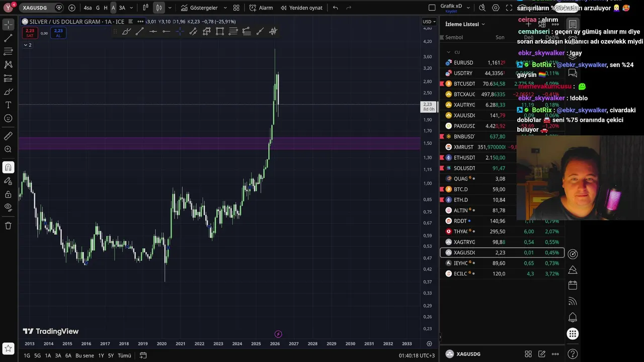Open notifications bell in right sidebar
The width and height of the screenshot is (644, 362).
[573, 318]
